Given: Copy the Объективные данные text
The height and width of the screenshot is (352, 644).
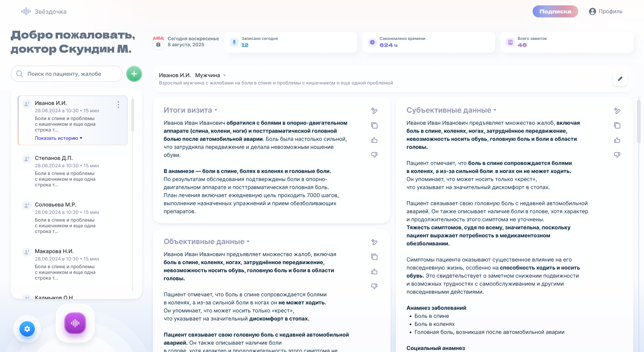Looking at the screenshot, I should coord(374,257).
